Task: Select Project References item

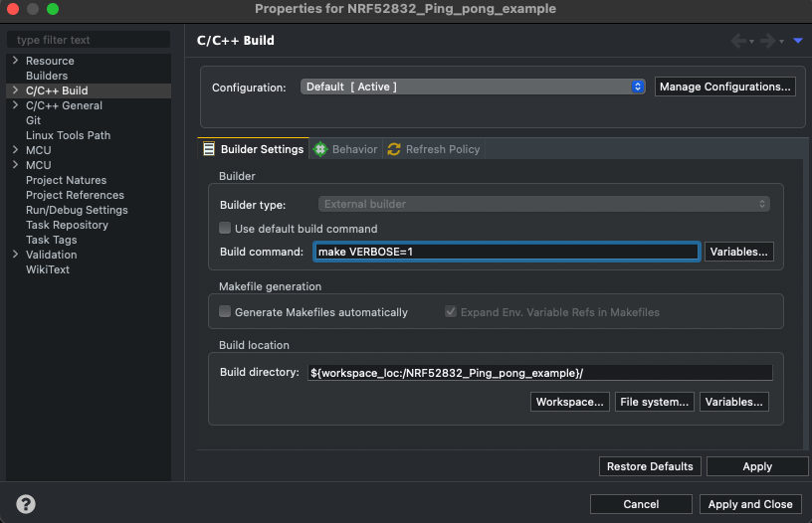Action: pyautogui.click(x=75, y=195)
